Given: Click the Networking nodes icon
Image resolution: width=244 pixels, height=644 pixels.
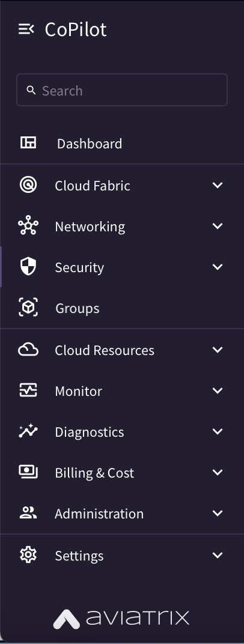Looking at the screenshot, I should [x=28, y=225].
